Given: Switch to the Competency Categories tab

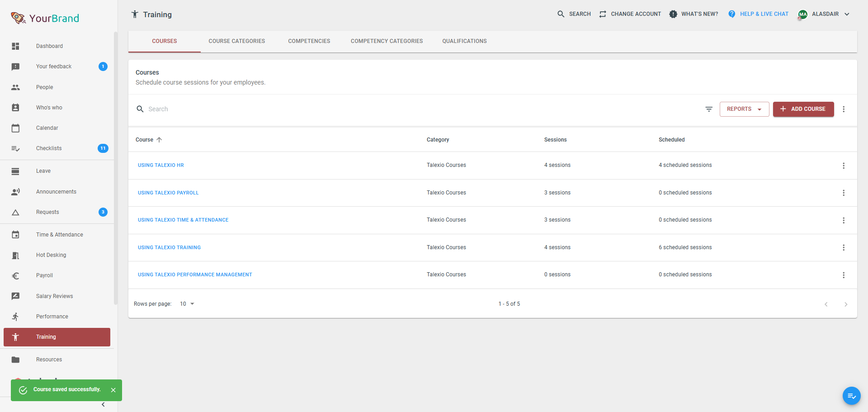Looking at the screenshot, I should tap(387, 41).
